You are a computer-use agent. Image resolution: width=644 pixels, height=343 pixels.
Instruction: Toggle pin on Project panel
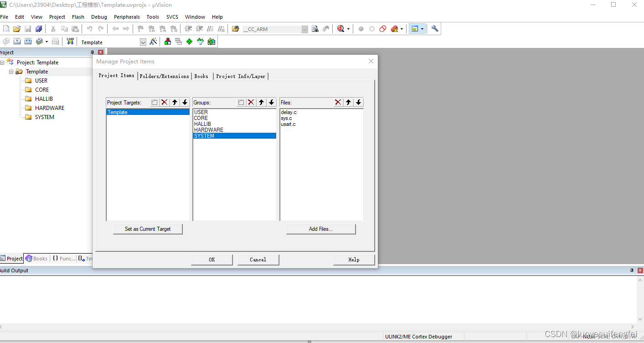93,52
